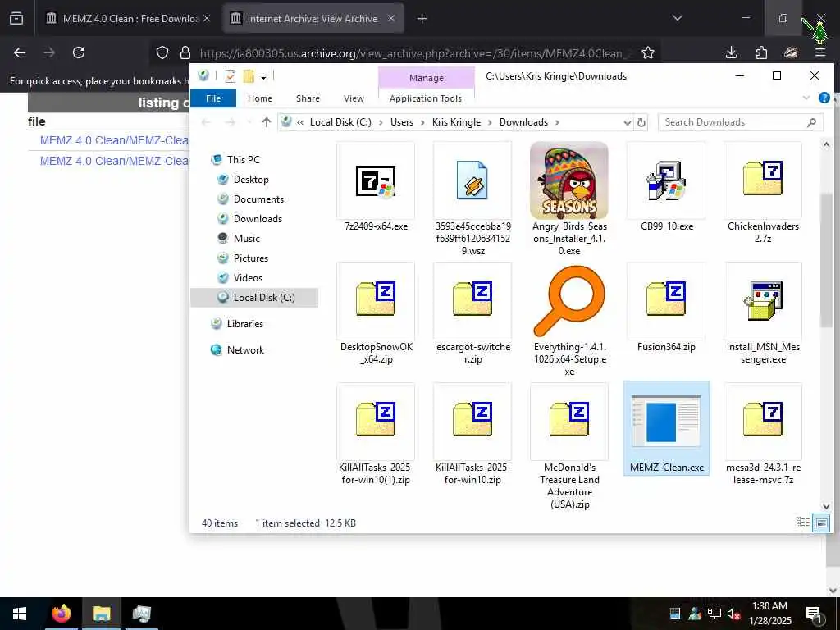This screenshot has width=840, height=630.
Task: Click Users segment in breadcrumb path
Action: pyautogui.click(x=402, y=122)
